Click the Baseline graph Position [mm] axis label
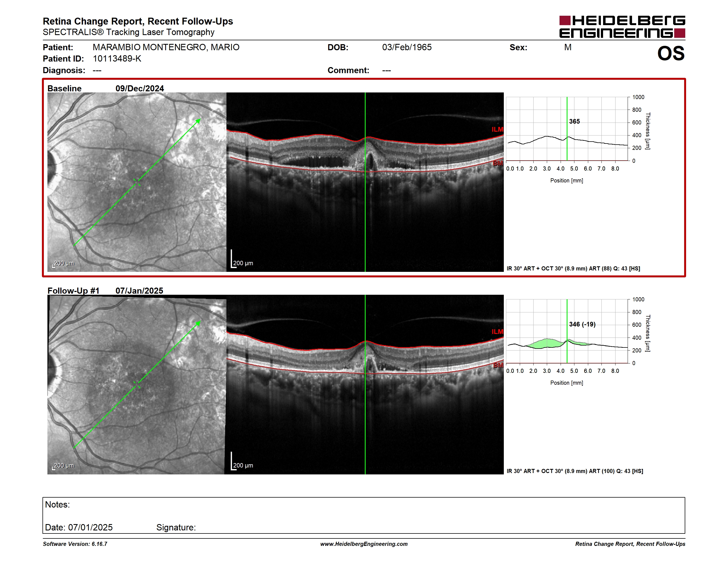Image resolution: width=728 pixels, height=563 pixels. click(x=567, y=180)
